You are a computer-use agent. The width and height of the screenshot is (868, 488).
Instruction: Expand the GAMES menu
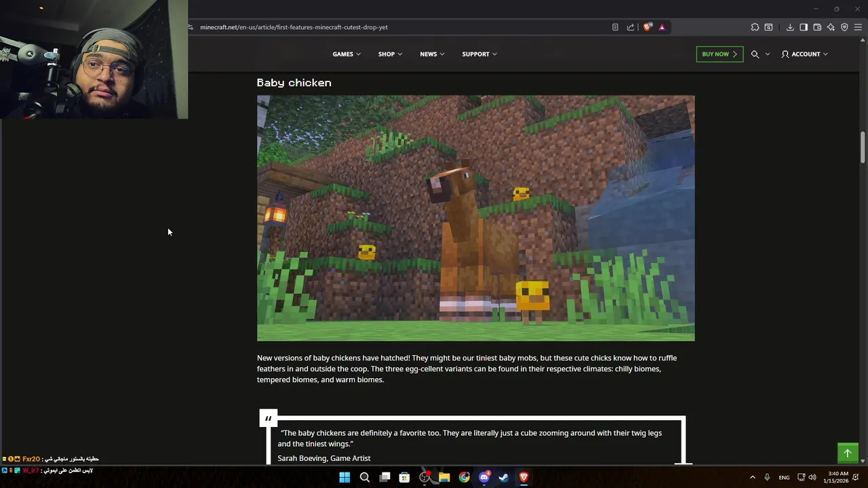click(347, 54)
